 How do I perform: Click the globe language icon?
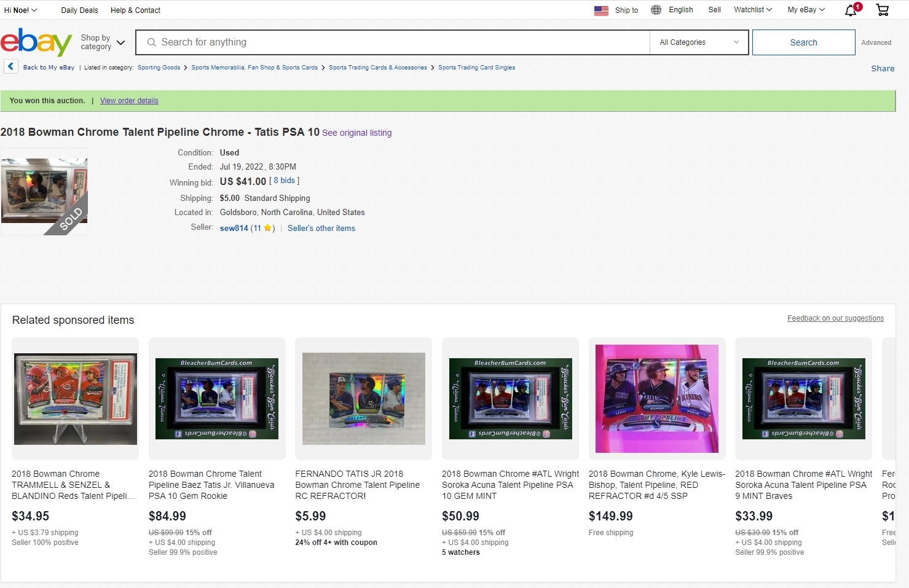[x=656, y=10]
